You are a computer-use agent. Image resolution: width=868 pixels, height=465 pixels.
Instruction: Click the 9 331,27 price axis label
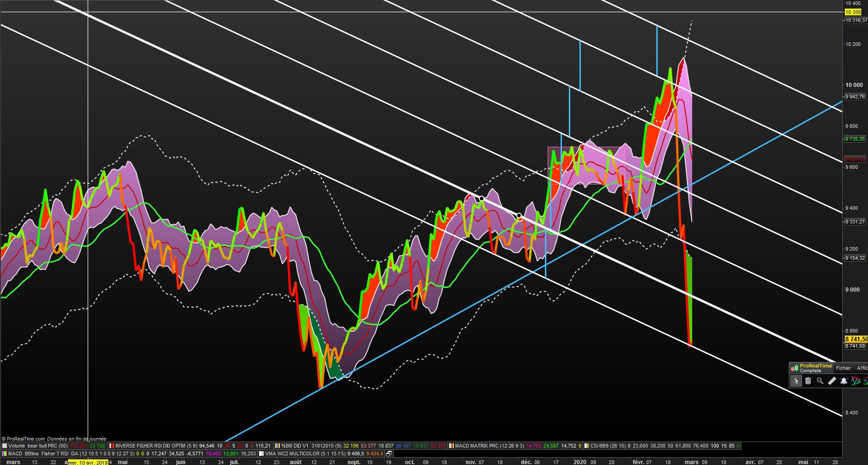point(855,222)
